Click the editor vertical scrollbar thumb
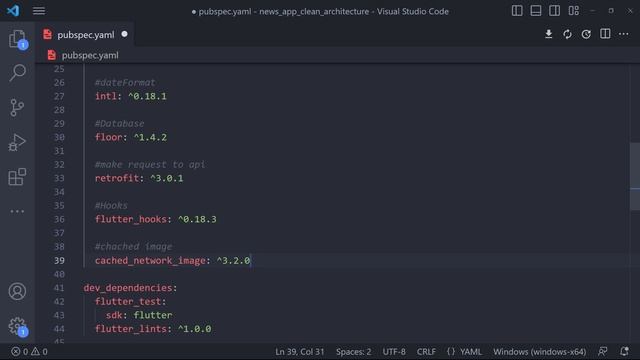 coord(635,176)
